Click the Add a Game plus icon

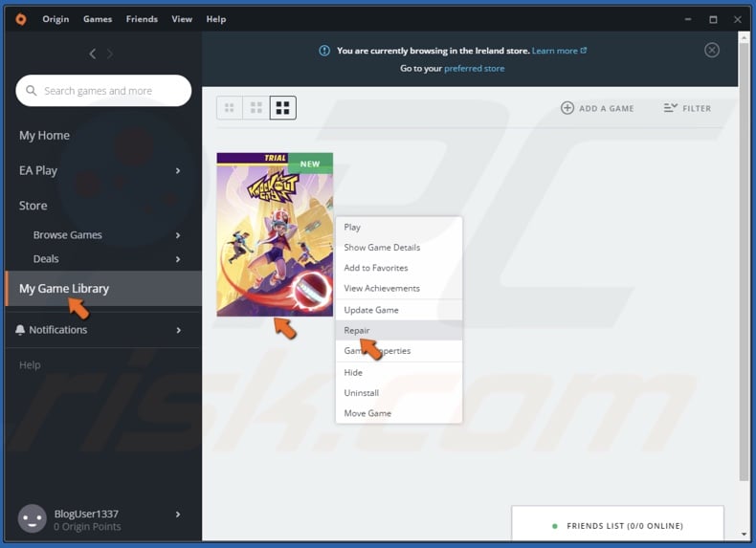[x=567, y=108]
